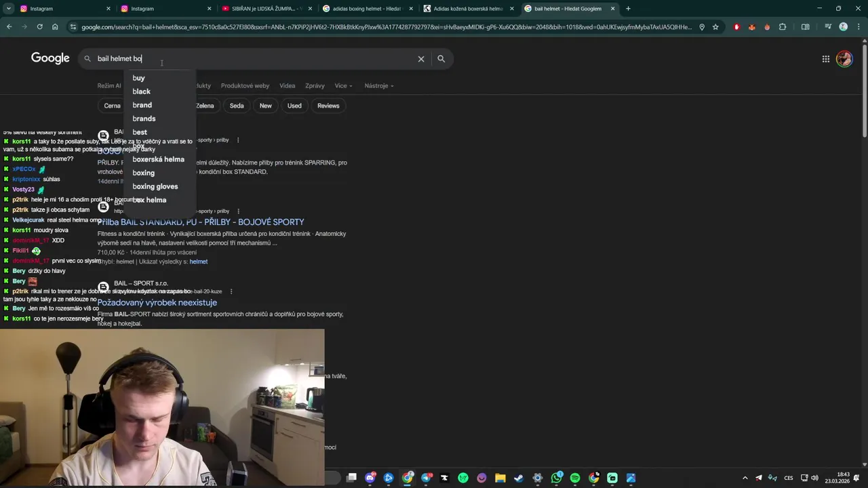
Task: Expand the Nástroje dropdown
Action: click(379, 86)
